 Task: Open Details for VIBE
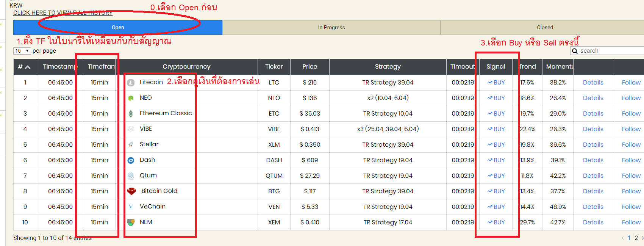coord(593,129)
